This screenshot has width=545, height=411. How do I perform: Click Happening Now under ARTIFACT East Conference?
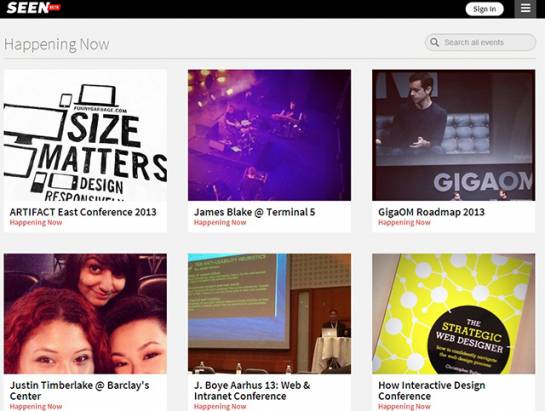coord(36,223)
